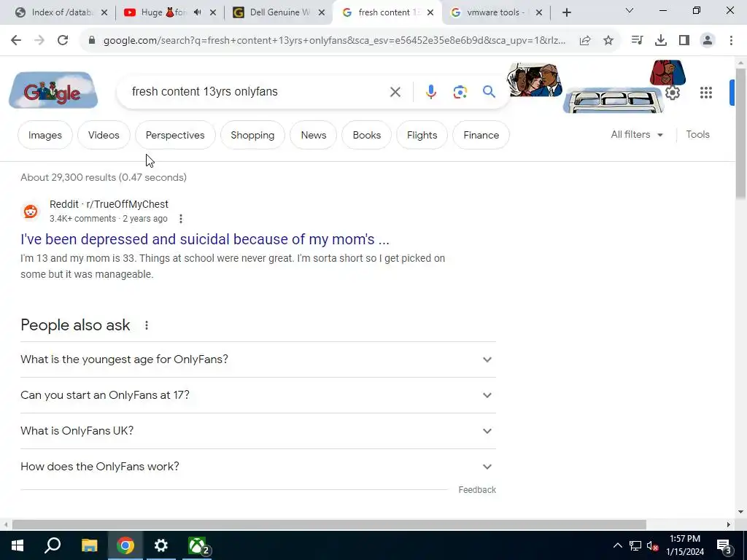Expand 'How does the OnlyFans work?' question
The width and height of the screenshot is (747, 560).
coord(258,467)
